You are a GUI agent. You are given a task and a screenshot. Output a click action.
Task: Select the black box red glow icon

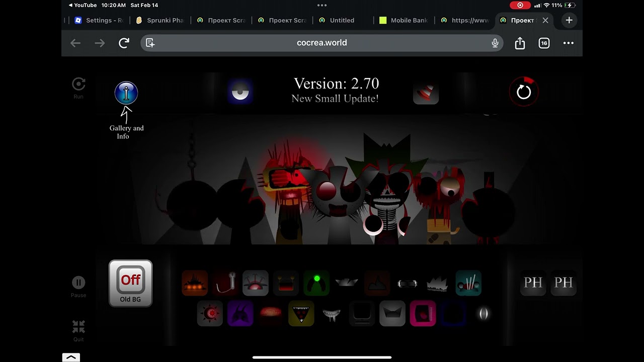pos(286,283)
